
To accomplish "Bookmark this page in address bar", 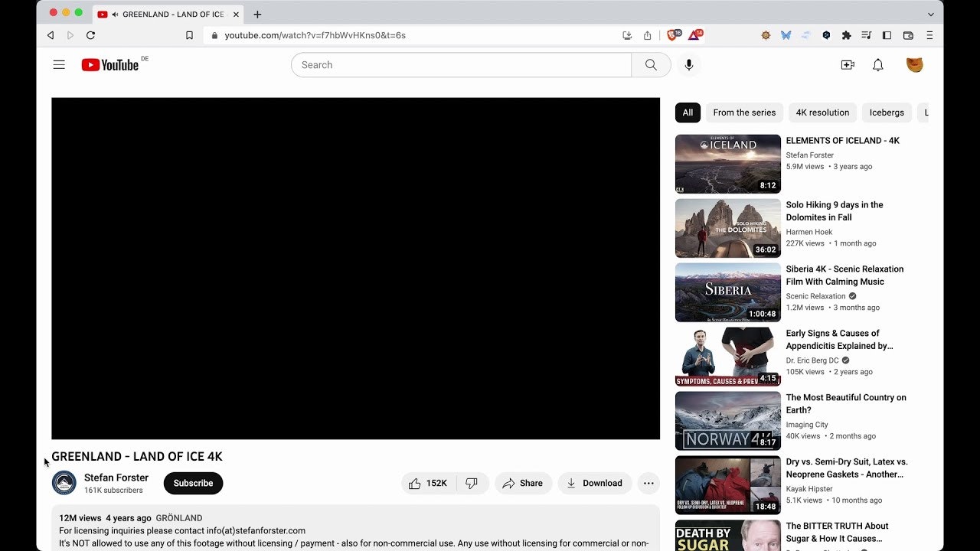I will [189, 35].
